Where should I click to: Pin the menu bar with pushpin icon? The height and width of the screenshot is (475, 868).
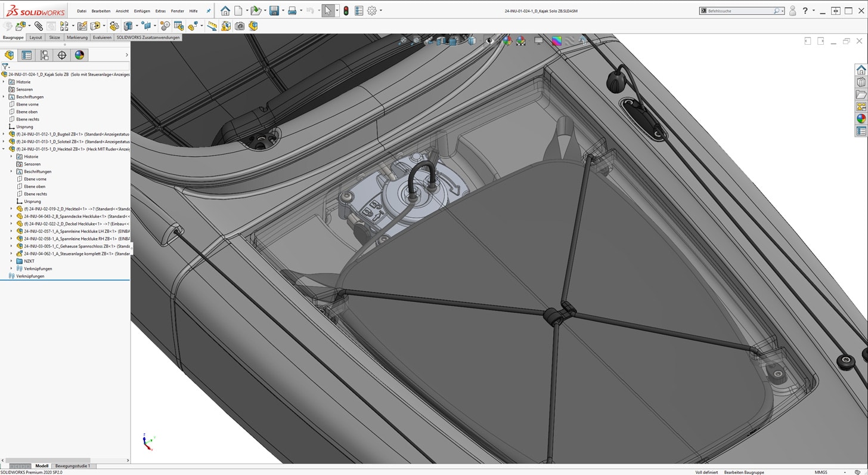coord(208,11)
